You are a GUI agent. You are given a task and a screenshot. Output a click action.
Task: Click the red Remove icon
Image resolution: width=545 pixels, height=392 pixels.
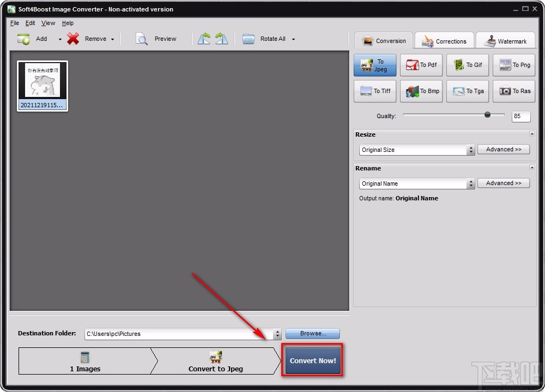click(x=73, y=39)
